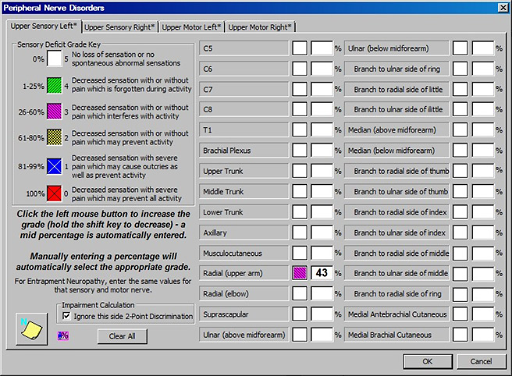Image resolution: width=512 pixels, height=376 pixels.
Task: Close the Peripheral Nerve Disorders dialog
Action: (503, 8)
